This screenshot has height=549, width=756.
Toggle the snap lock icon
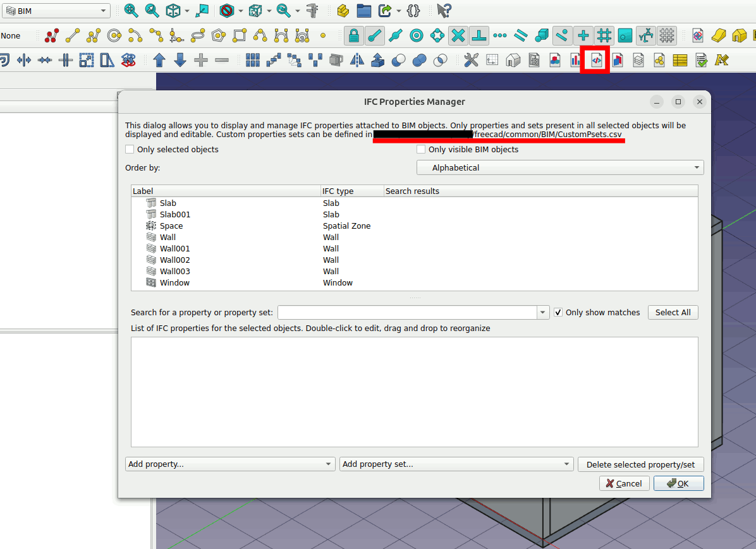click(354, 35)
